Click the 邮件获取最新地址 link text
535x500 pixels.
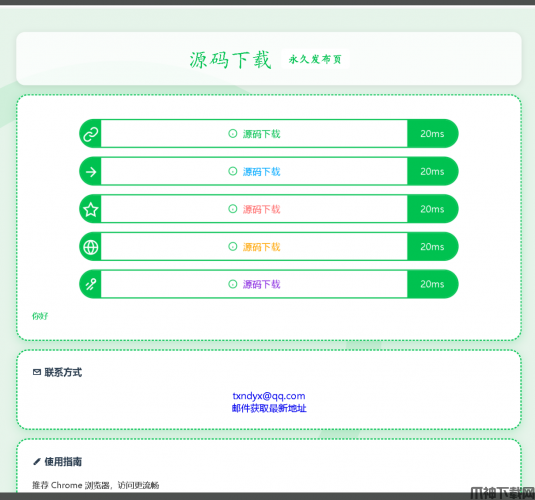point(269,408)
